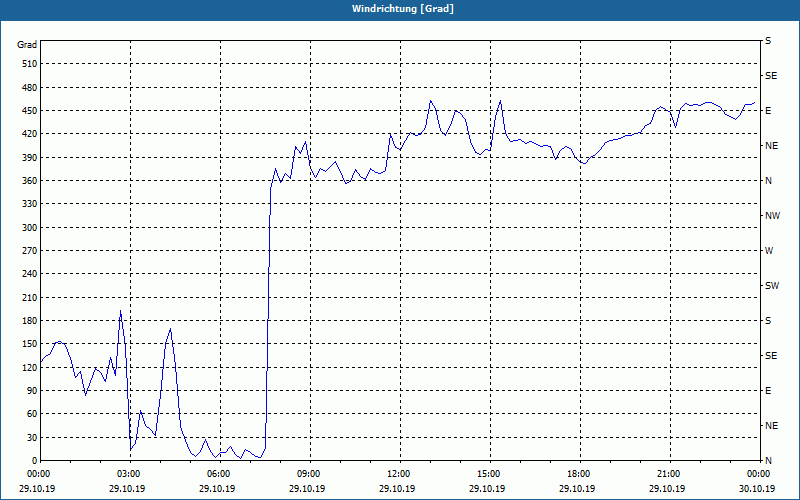Select the N compass label level with 360
Screen dimensions: 800x500
click(x=768, y=181)
